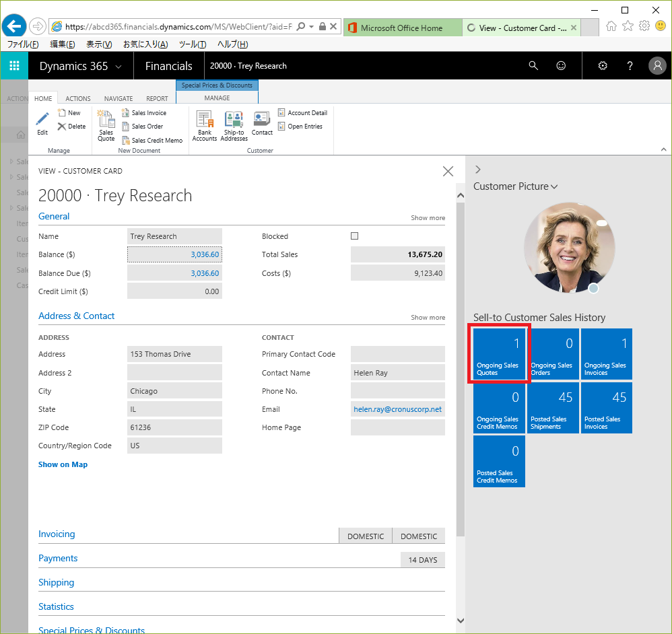Open the Posted Sales Invoices tile
Image resolution: width=672 pixels, height=634 pixels.
click(x=607, y=408)
